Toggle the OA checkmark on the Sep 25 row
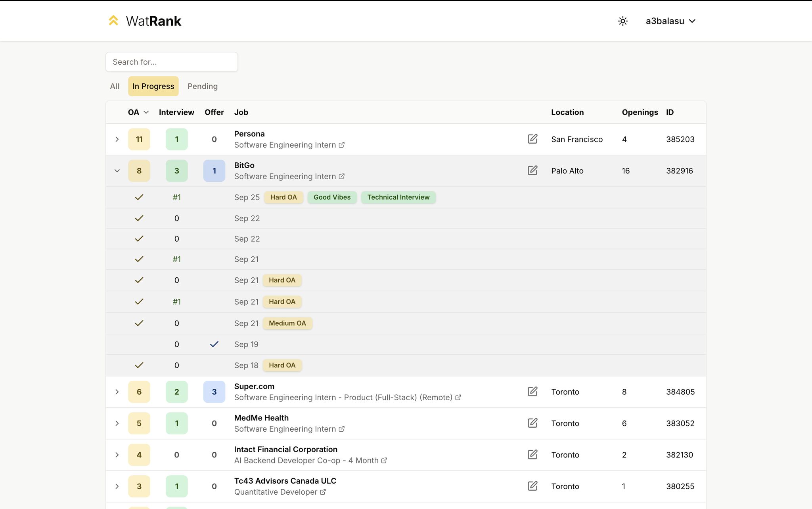 tap(139, 197)
